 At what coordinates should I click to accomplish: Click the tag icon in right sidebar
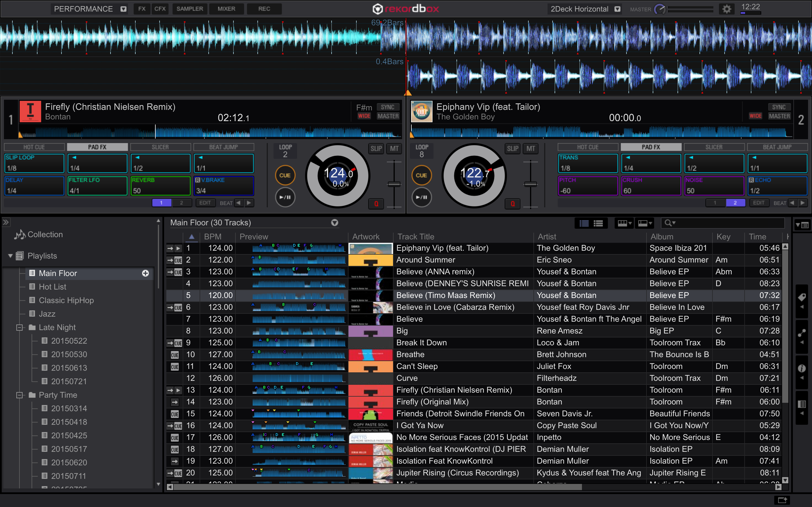802,297
